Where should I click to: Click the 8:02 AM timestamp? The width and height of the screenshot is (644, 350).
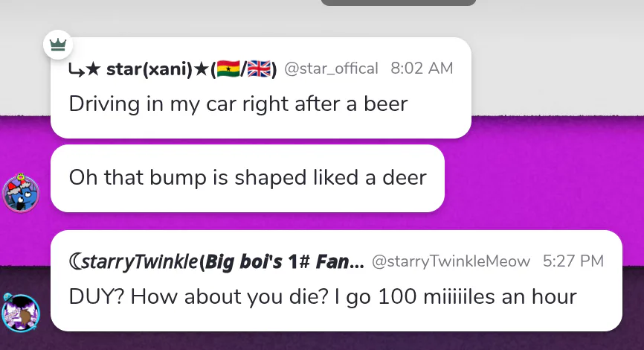point(422,69)
